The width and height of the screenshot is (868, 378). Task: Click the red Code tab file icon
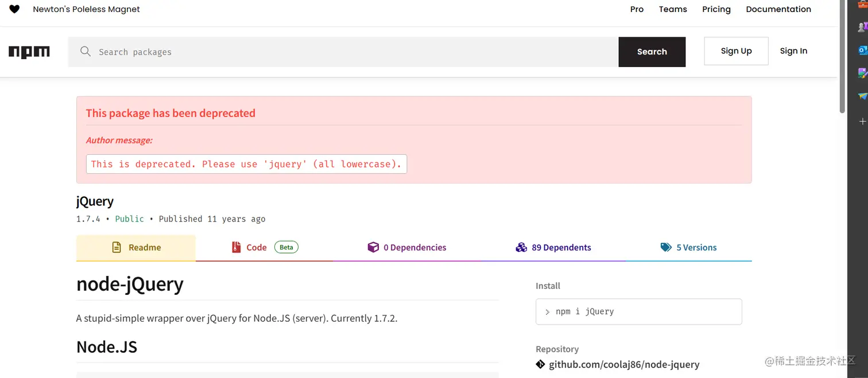(x=236, y=248)
